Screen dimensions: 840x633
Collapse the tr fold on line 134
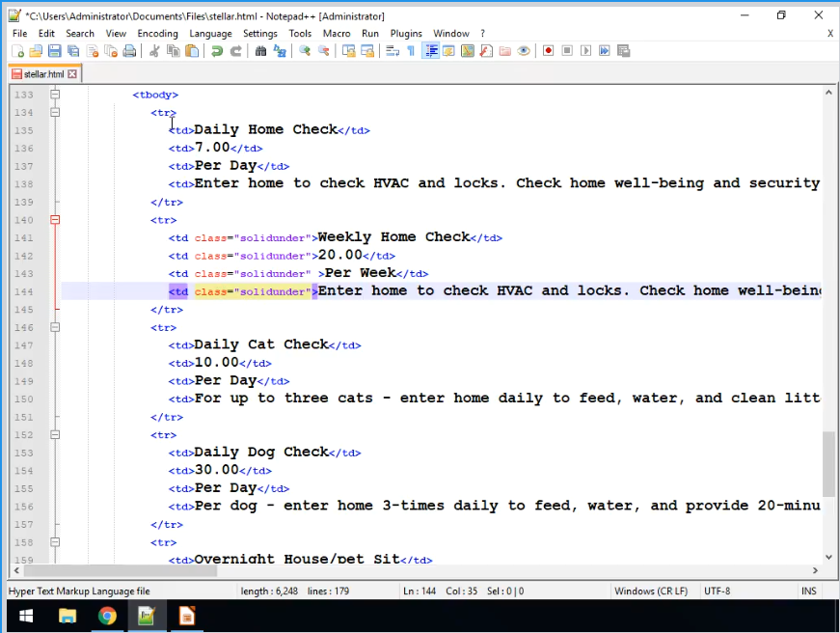55,112
